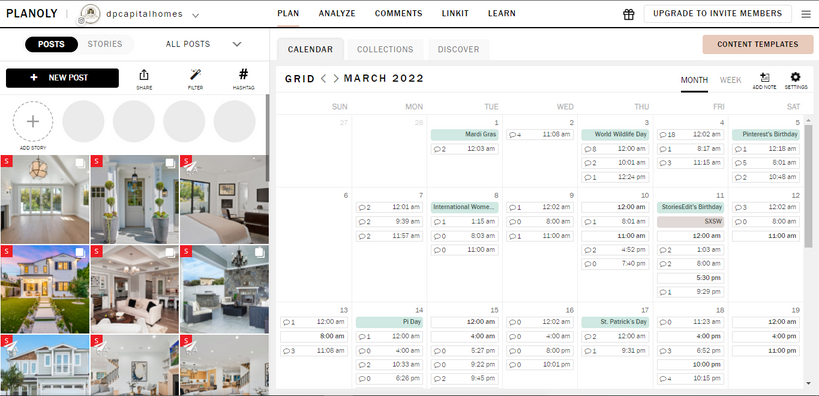Screen dimensions: 819x396
Task: Go to previous month arrow
Action: coord(323,79)
